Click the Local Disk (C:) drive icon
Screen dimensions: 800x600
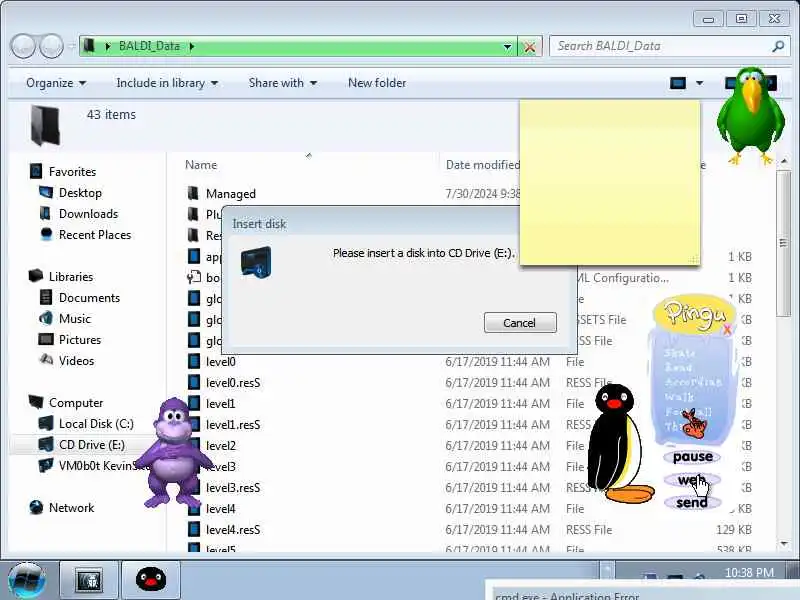pyautogui.click(x=46, y=423)
